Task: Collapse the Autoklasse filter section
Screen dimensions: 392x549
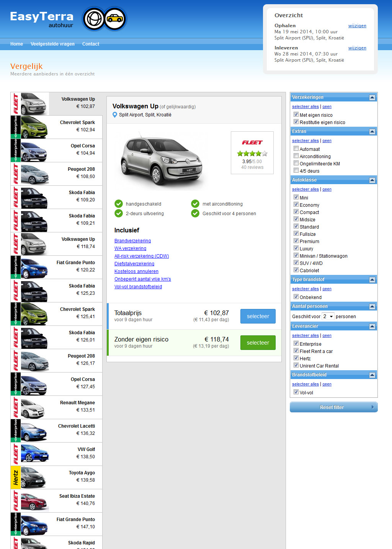Action: tap(372, 180)
